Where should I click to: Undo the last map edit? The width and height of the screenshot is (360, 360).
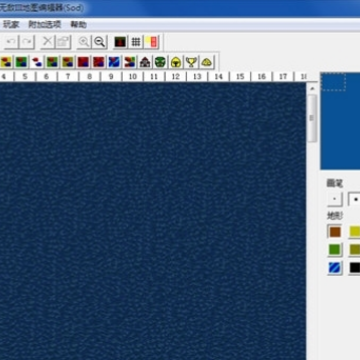pos(11,42)
